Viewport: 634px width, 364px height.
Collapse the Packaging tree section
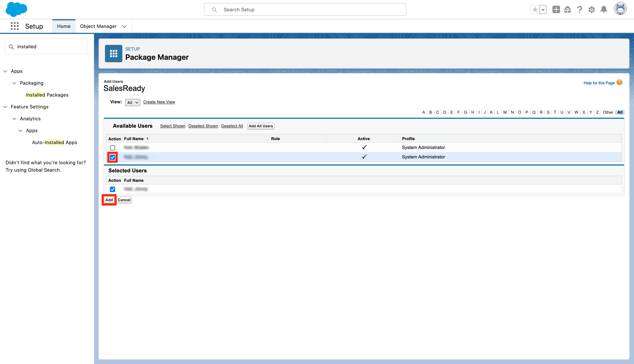15,83
